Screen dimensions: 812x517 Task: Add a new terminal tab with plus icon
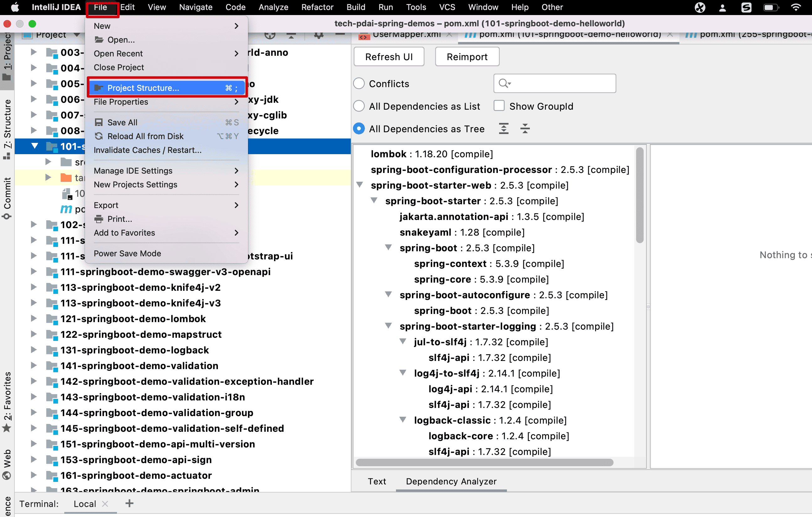[129, 503]
